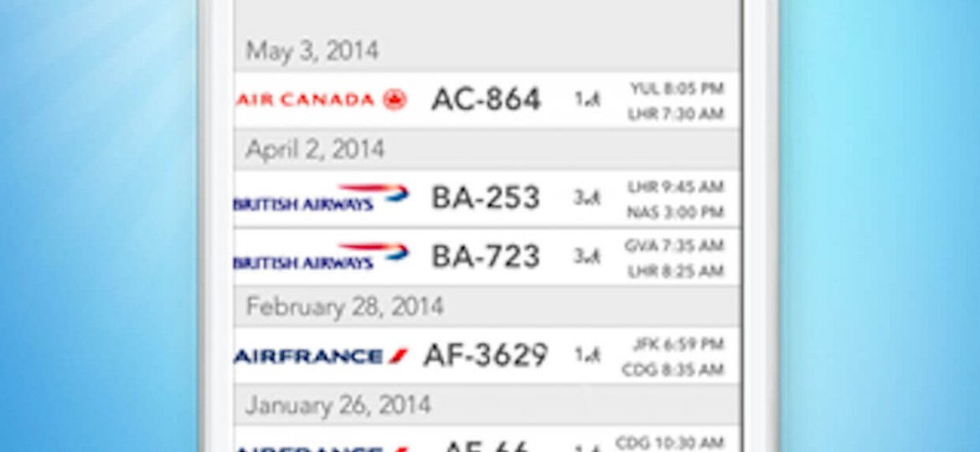
Task: Open flight number BA-253
Action: point(486,198)
